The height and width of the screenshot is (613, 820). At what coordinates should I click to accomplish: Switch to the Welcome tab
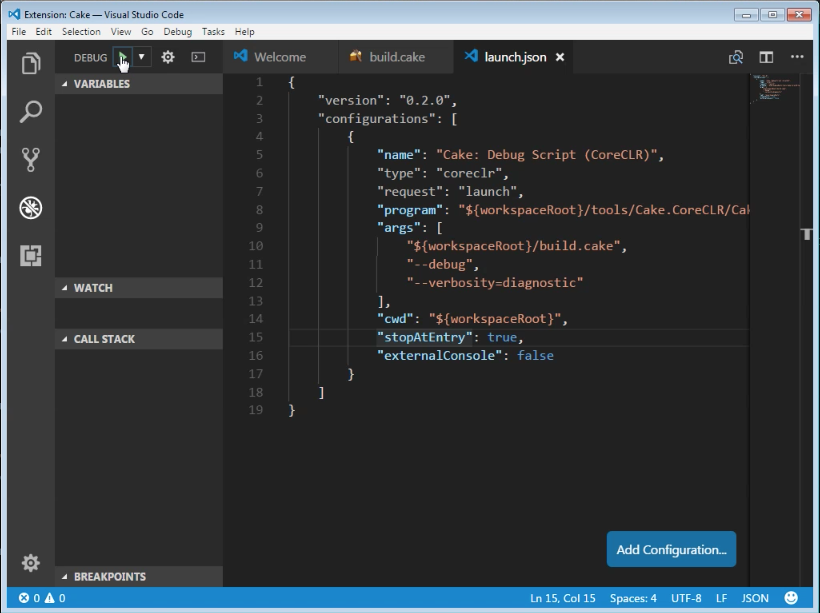click(280, 57)
